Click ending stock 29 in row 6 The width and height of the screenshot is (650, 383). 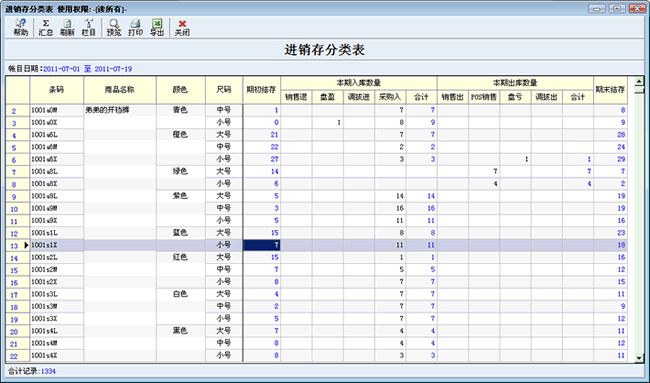[610, 159]
